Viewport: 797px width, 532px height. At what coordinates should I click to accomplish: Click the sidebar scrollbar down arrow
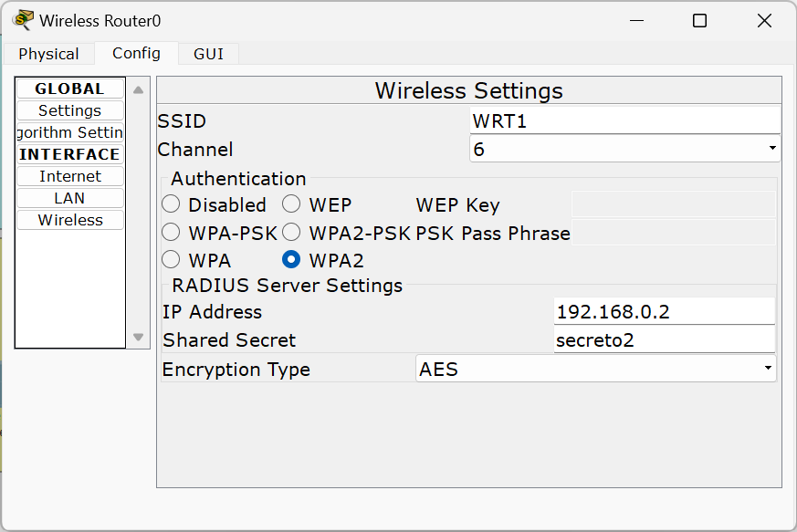(138, 337)
